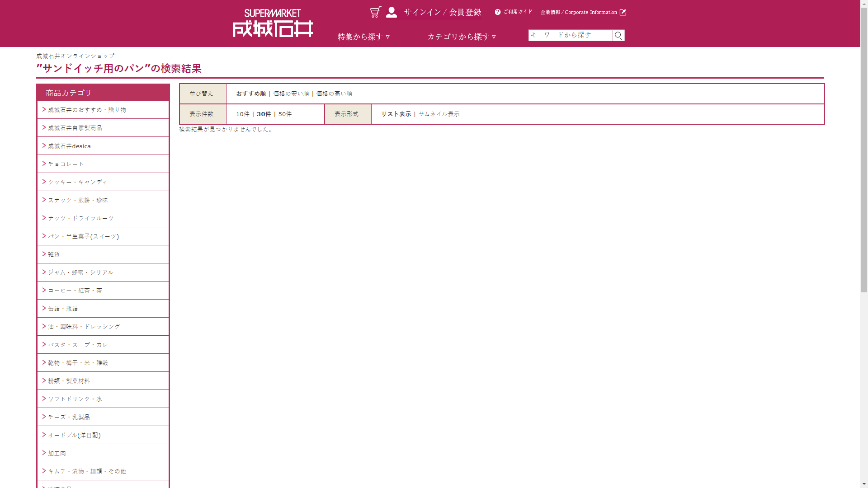Click the user account silhouette icon

[392, 12]
